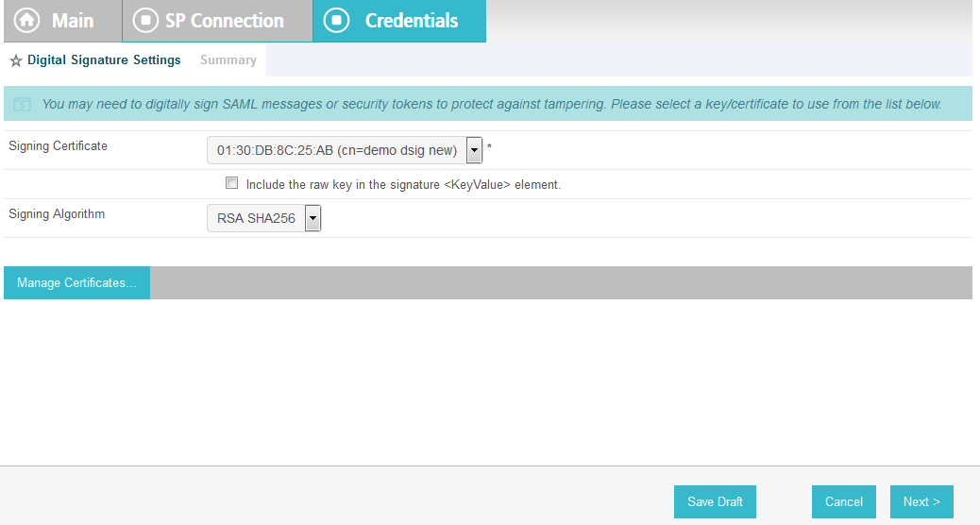The width and height of the screenshot is (980, 525).
Task: Click the info icon in the teal banner
Action: coord(22,105)
